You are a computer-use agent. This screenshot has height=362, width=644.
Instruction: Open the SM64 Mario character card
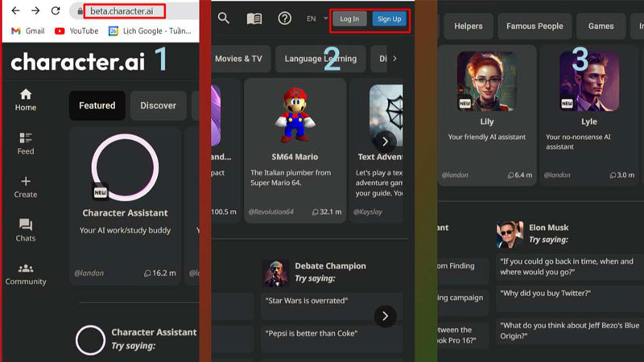pos(295,149)
